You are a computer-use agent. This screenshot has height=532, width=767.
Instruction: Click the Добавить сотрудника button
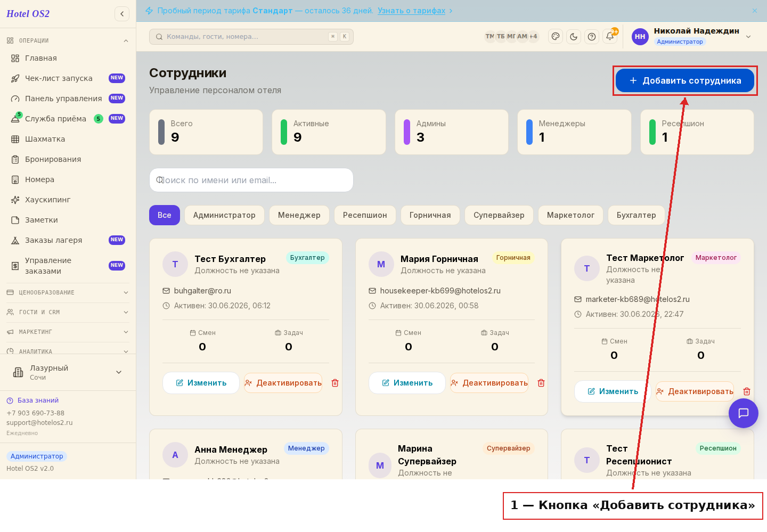click(685, 80)
